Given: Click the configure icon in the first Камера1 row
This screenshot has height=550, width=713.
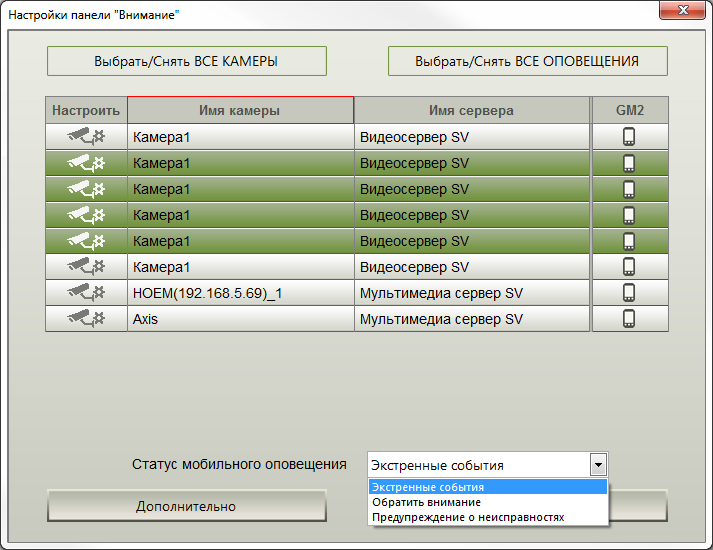Looking at the screenshot, I should tap(86, 136).
